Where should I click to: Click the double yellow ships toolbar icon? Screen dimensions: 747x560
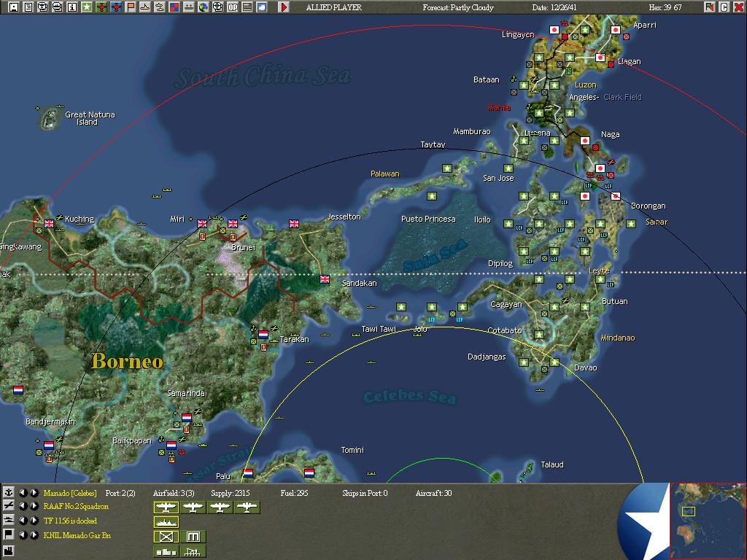point(160,7)
